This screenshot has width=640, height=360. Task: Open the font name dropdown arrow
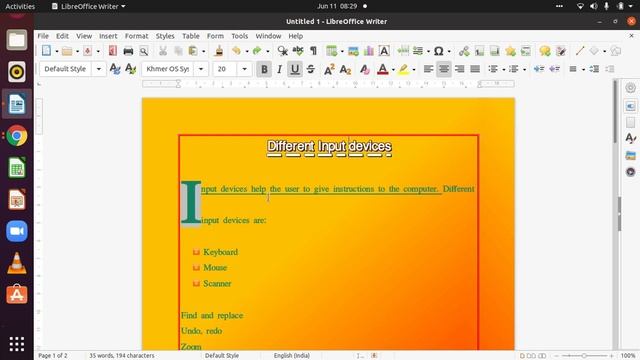coord(201,69)
